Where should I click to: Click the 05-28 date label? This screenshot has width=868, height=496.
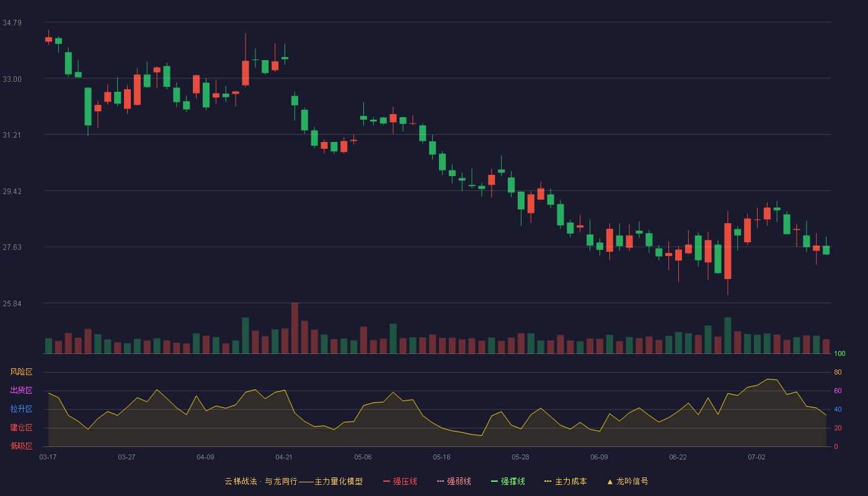coord(520,457)
